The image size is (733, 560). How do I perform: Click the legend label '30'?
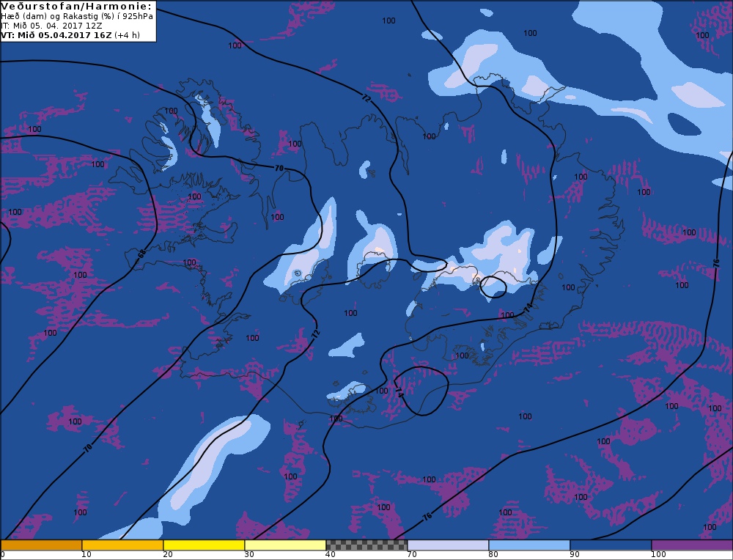(x=249, y=554)
